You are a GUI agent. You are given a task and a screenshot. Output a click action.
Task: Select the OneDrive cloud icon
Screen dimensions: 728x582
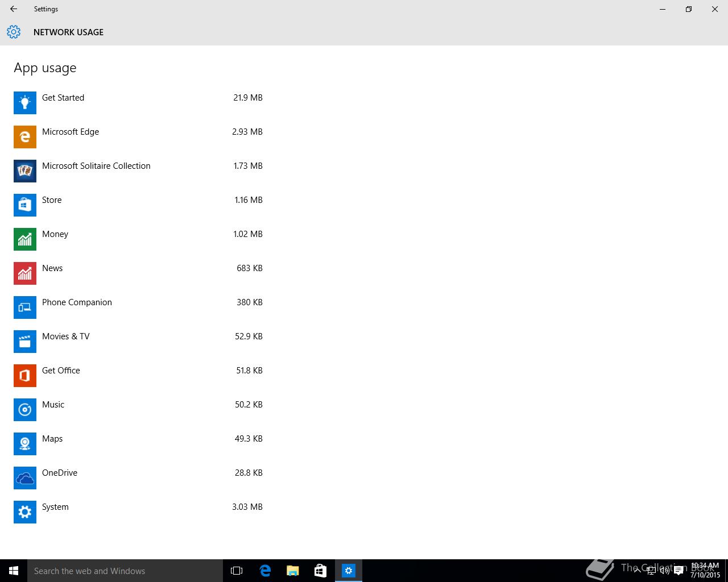coord(25,478)
